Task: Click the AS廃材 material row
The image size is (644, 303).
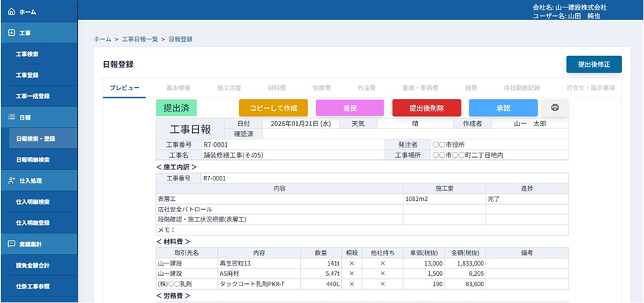Action: click(x=362, y=274)
